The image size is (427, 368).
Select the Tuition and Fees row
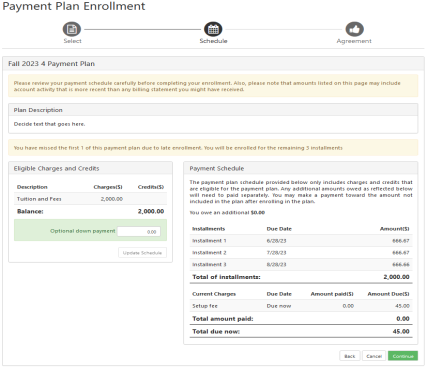90,199
